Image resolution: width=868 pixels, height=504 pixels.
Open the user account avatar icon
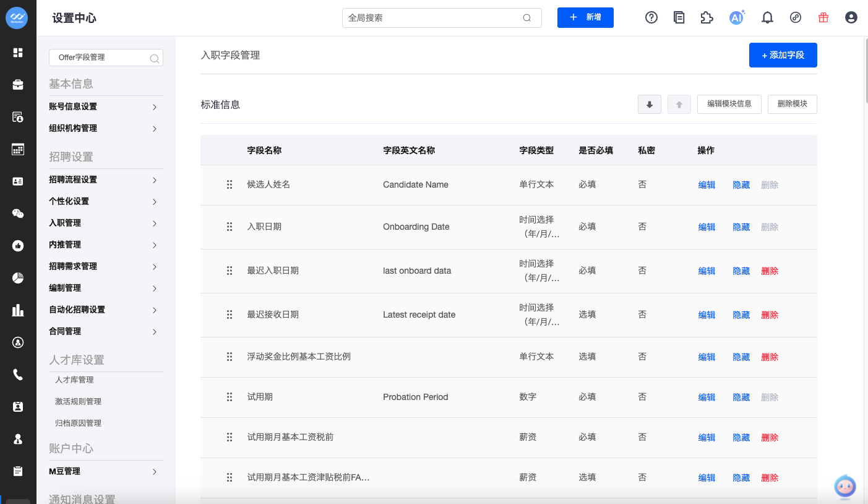[851, 17]
